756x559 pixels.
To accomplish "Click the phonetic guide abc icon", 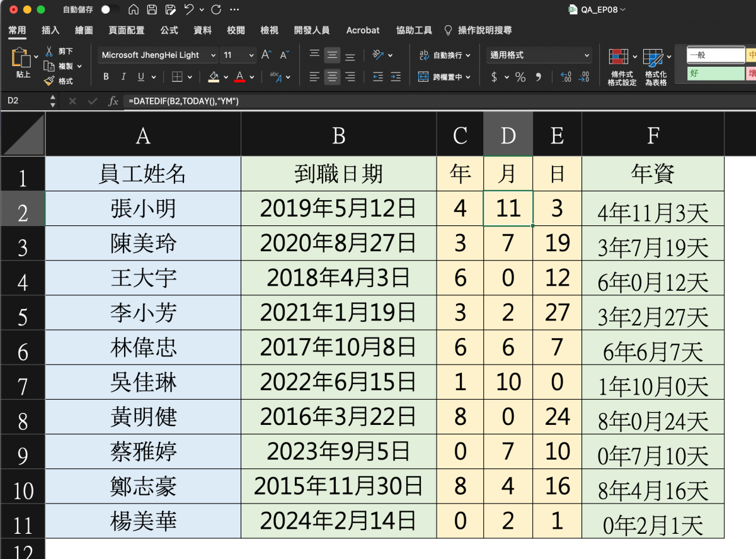I will click(x=276, y=77).
